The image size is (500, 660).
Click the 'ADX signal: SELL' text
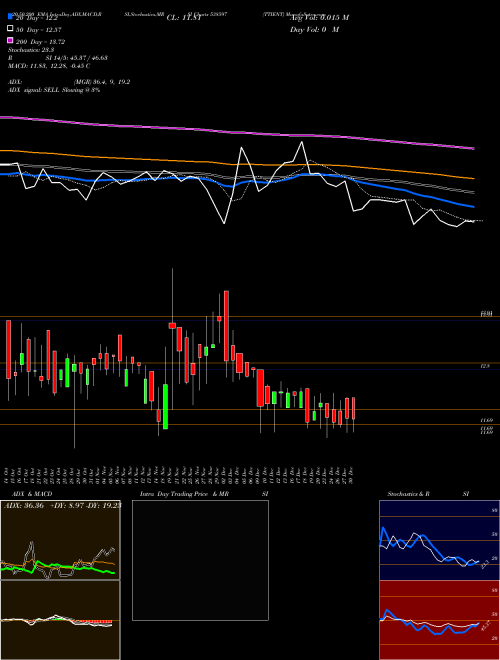tap(34, 90)
